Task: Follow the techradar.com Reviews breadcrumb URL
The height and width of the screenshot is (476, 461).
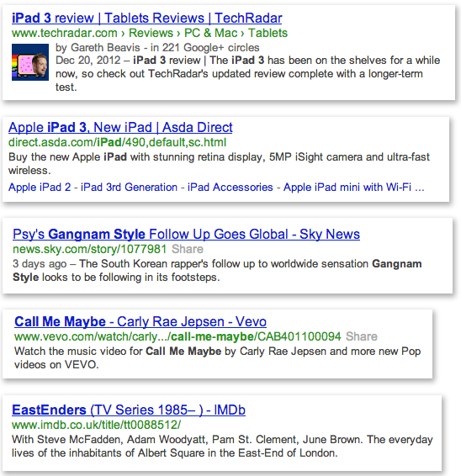Action: (151, 33)
